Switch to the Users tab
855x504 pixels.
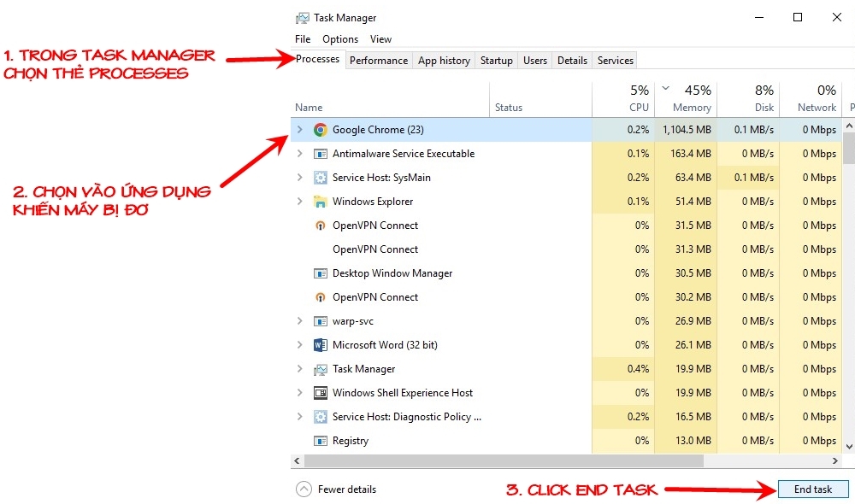[x=535, y=61]
